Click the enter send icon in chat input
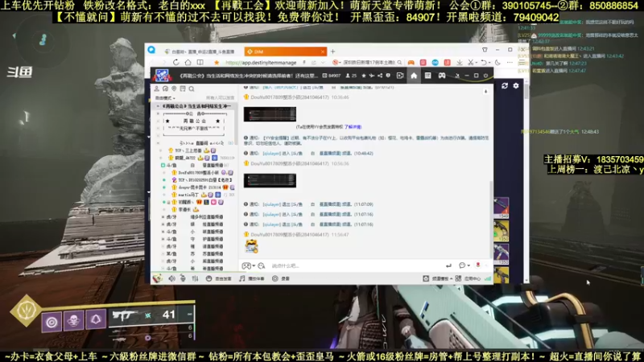 tap(448, 265)
